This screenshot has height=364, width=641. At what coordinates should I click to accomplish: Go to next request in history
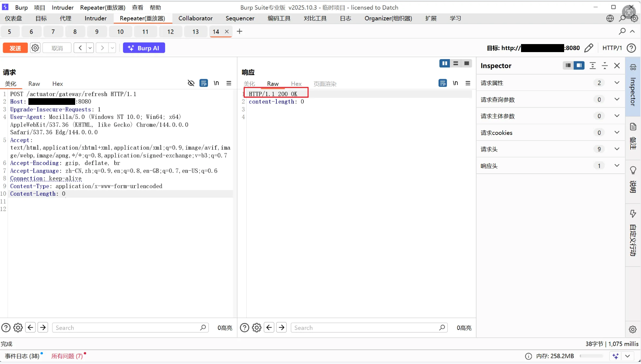[x=102, y=48]
